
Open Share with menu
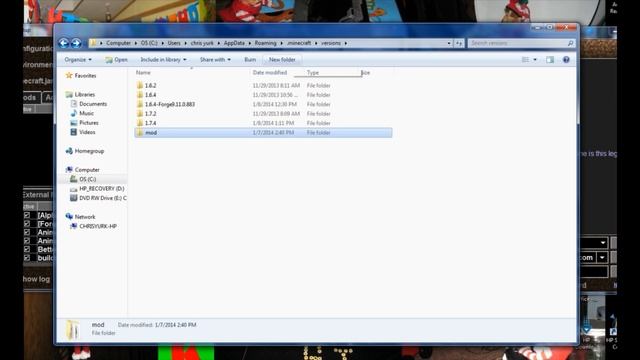(215, 60)
